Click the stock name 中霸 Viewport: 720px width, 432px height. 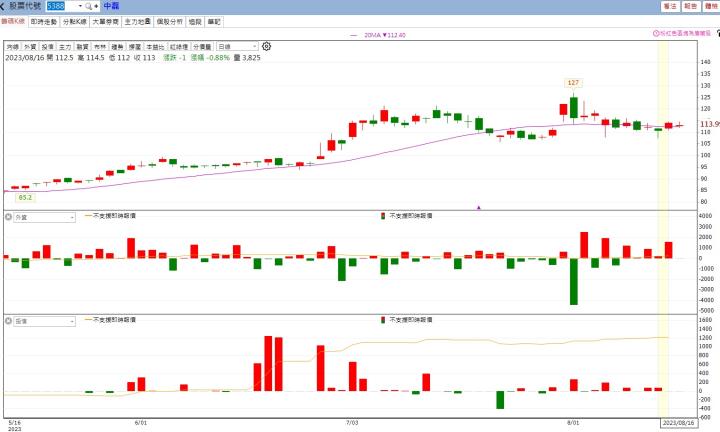tap(111, 6)
